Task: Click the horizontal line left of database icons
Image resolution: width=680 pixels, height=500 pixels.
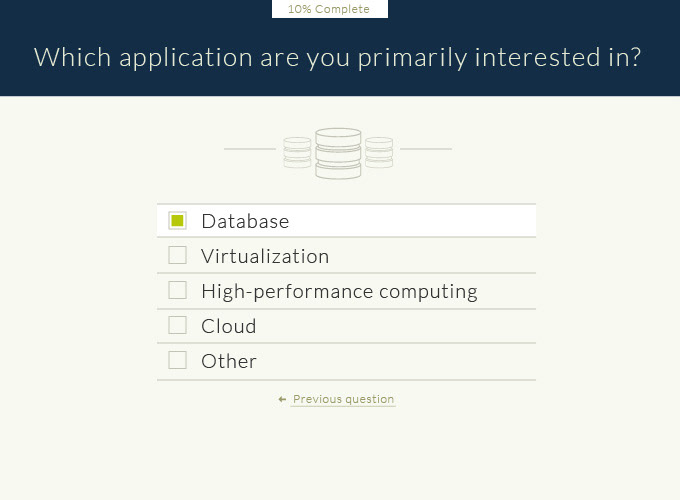Action: (x=250, y=149)
